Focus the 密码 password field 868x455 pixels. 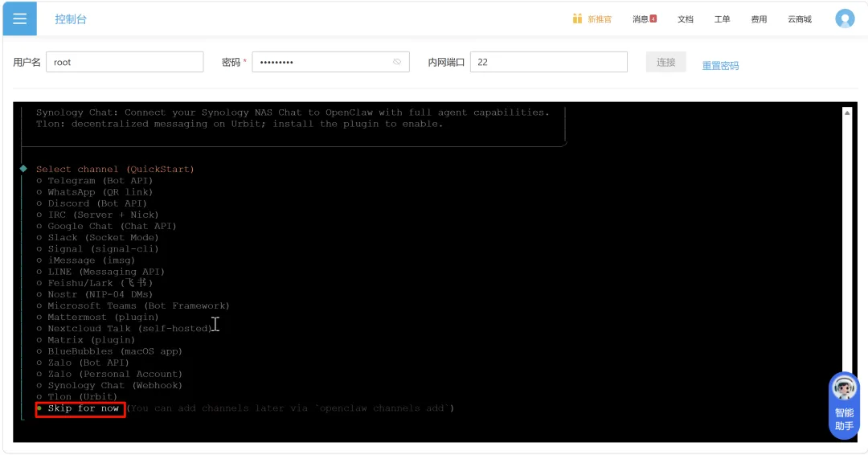tap(330, 62)
